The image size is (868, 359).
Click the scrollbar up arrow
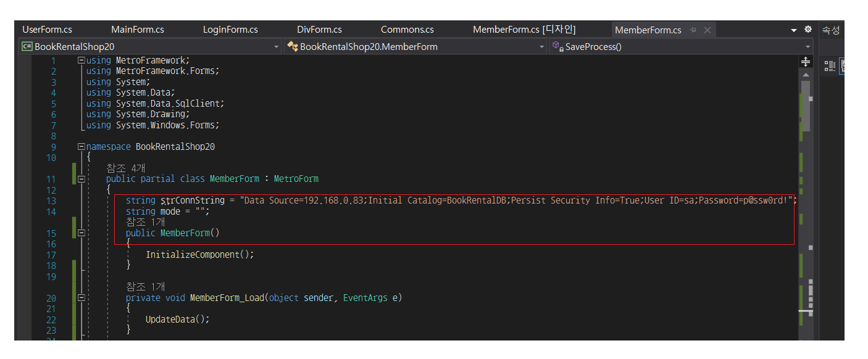[805, 75]
